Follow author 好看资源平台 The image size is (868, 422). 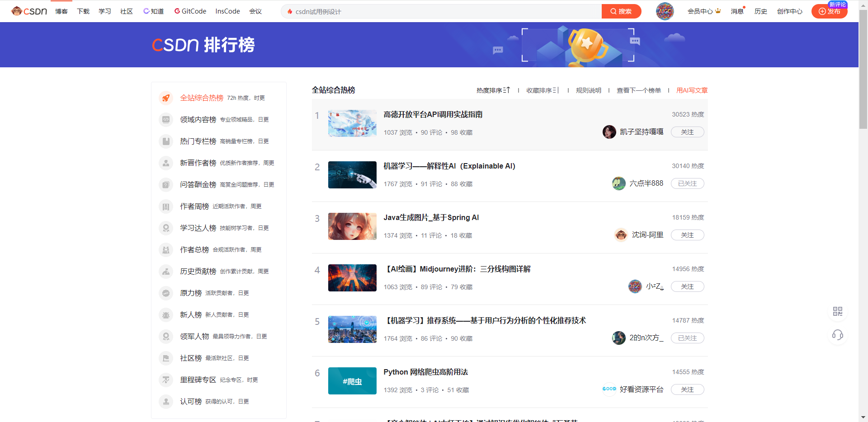pyautogui.click(x=687, y=389)
